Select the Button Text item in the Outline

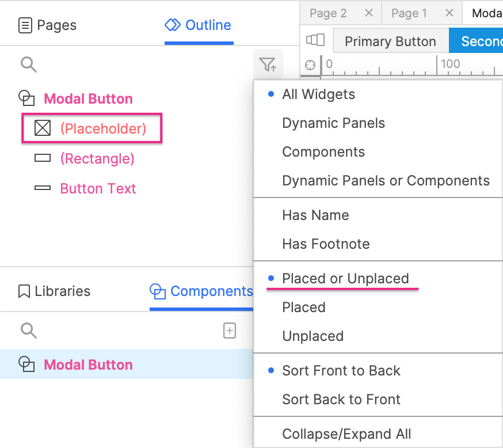pyautogui.click(x=98, y=189)
